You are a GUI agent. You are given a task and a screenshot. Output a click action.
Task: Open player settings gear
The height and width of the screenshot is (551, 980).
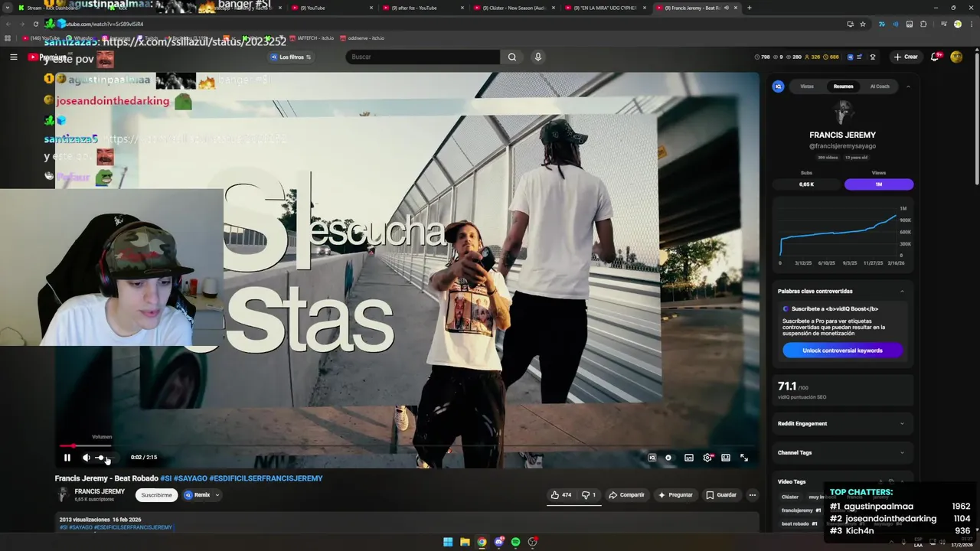(707, 458)
